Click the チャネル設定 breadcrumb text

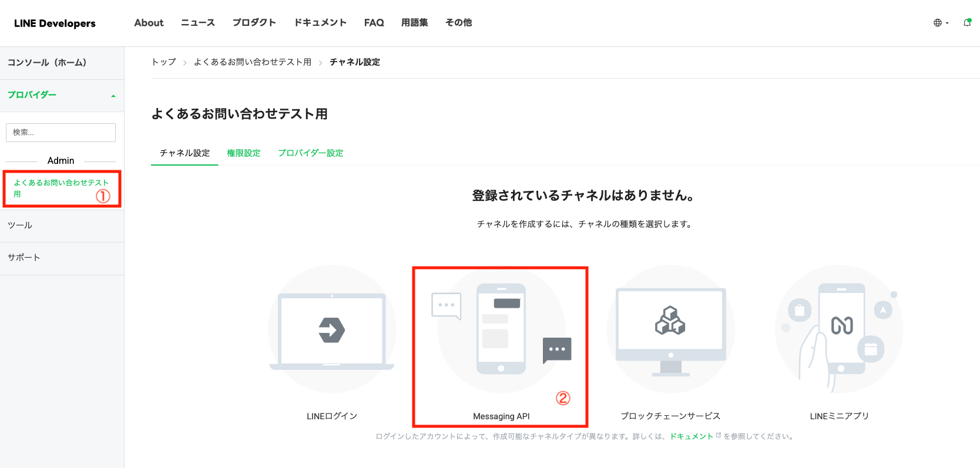(x=355, y=62)
